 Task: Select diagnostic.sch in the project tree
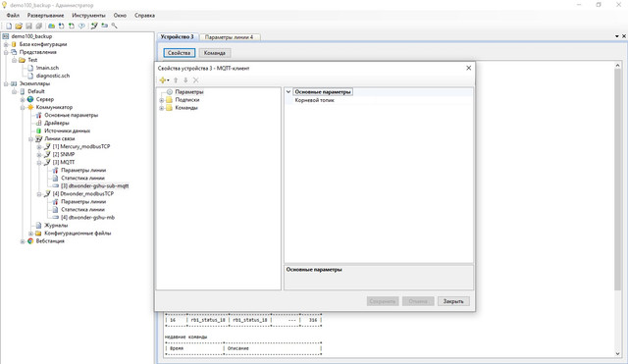coord(52,76)
